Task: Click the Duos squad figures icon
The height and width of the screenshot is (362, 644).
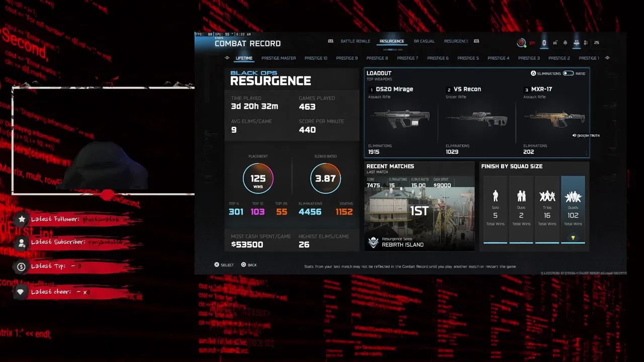Action: pos(521,196)
